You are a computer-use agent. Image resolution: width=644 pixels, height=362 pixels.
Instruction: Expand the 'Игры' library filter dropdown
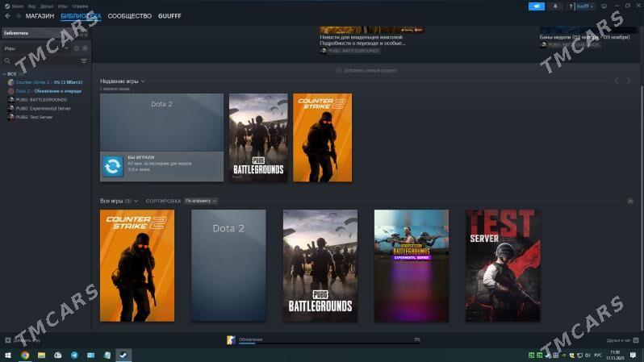coord(66,48)
